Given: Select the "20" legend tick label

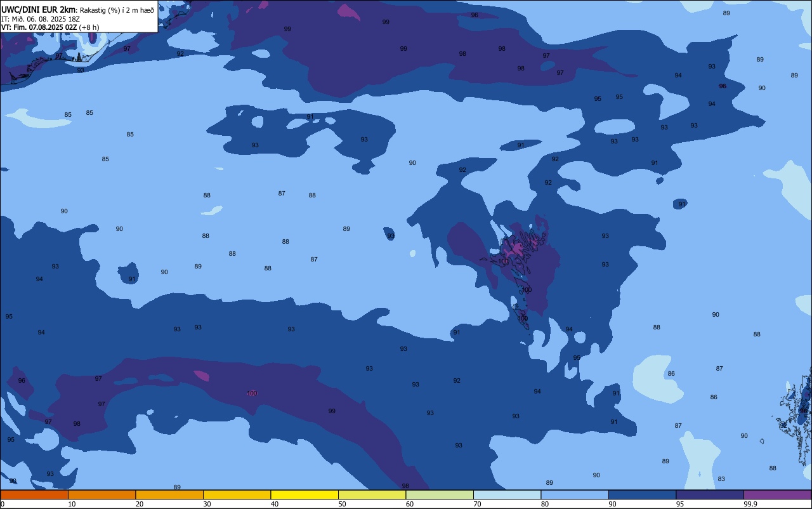Looking at the screenshot, I should (140, 504).
